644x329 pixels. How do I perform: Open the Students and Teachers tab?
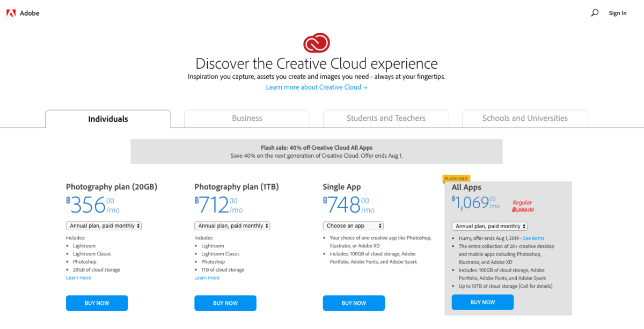[x=386, y=119]
